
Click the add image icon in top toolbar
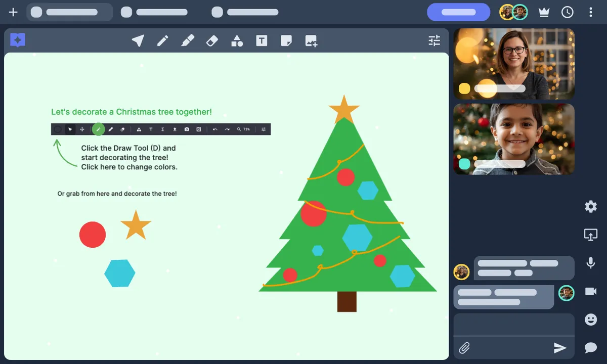pyautogui.click(x=311, y=41)
